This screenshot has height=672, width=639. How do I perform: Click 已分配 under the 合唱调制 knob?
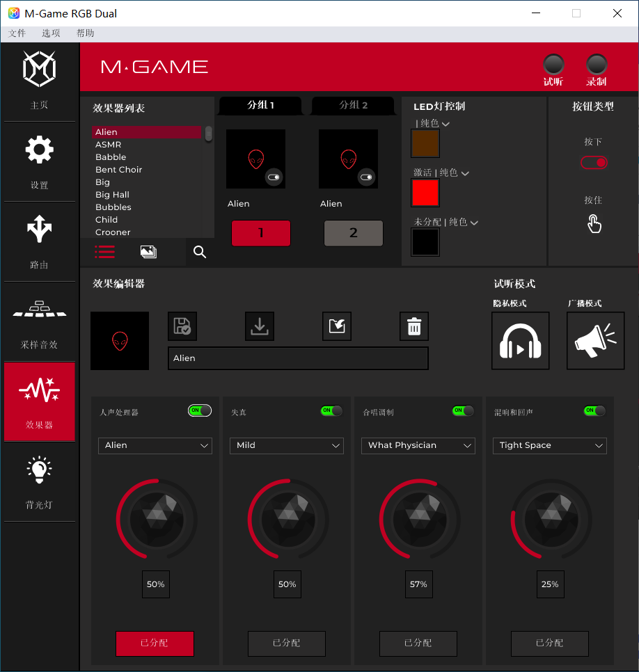point(418,643)
